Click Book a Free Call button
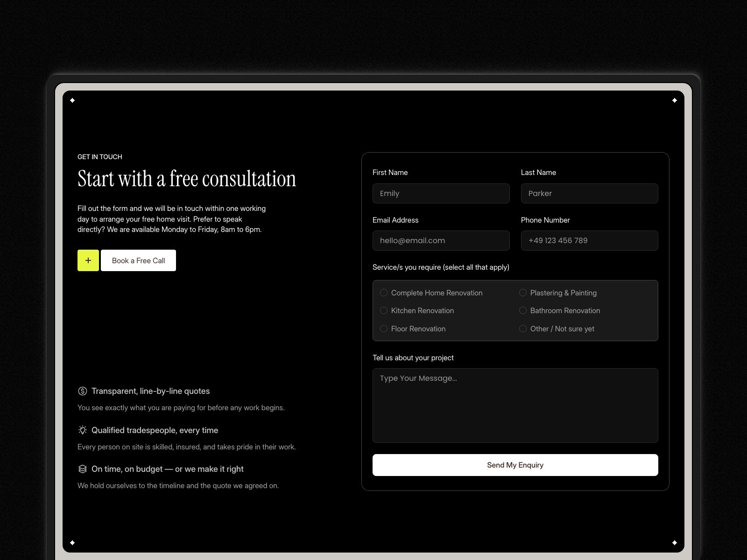747x560 pixels. 138,260
